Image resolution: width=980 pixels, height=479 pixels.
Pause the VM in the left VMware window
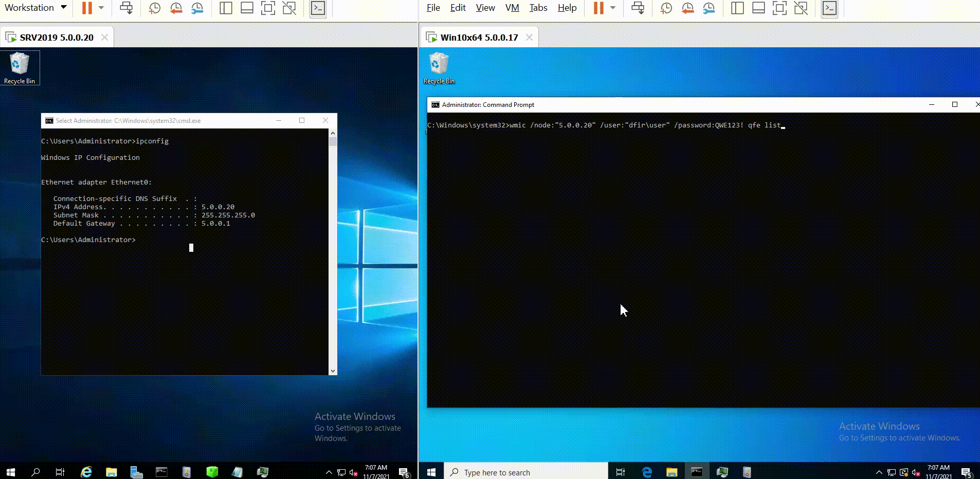(87, 8)
